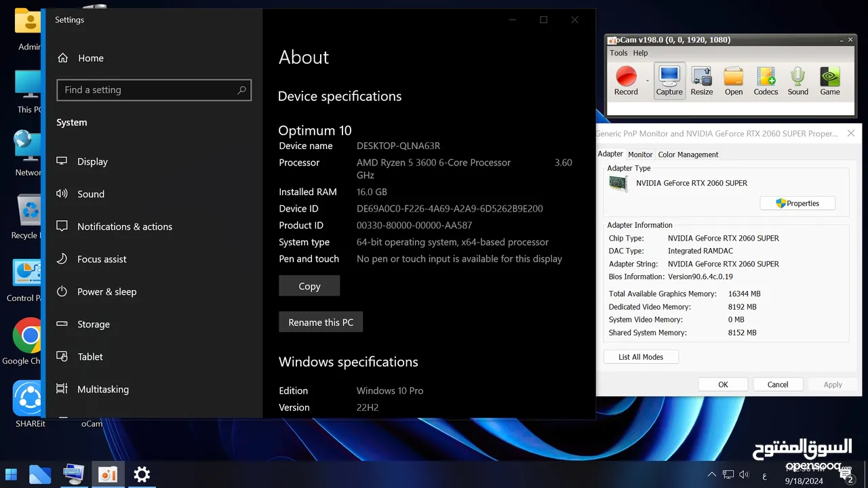Click the Copy button under Device specifications

(309, 286)
